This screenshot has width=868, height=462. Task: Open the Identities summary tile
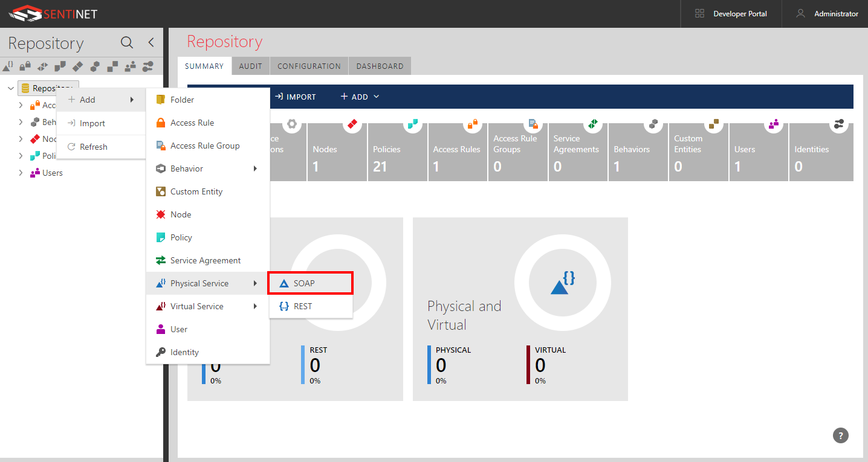(x=821, y=152)
